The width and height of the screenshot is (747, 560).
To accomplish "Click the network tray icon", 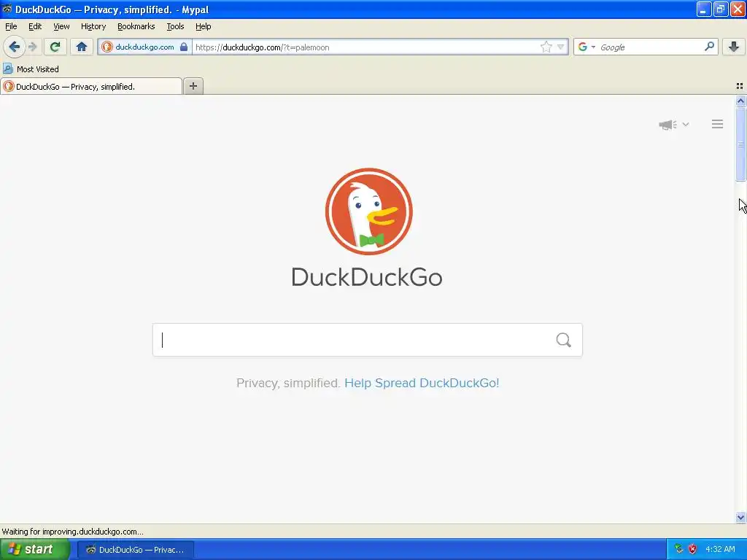I will (679, 550).
